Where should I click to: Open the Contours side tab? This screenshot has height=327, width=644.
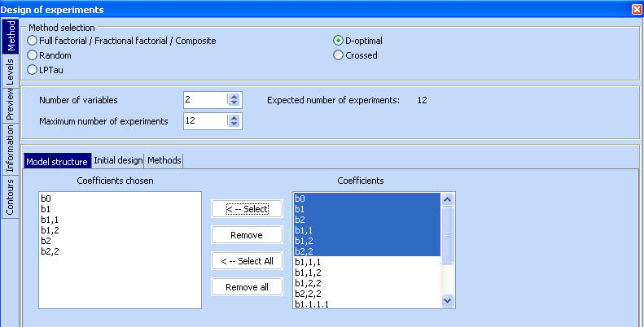10,198
